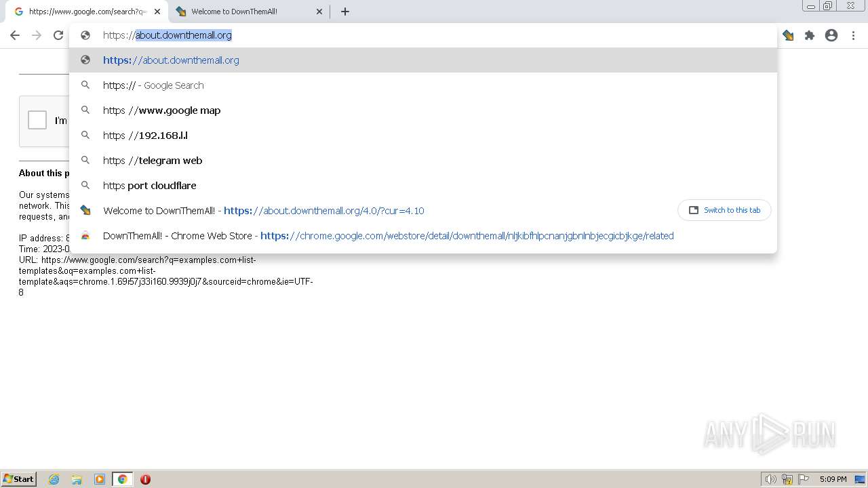The width and height of the screenshot is (868, 488).
Task: Tick the 'I'm not a robot' checkbox
Action: point(37,120)
